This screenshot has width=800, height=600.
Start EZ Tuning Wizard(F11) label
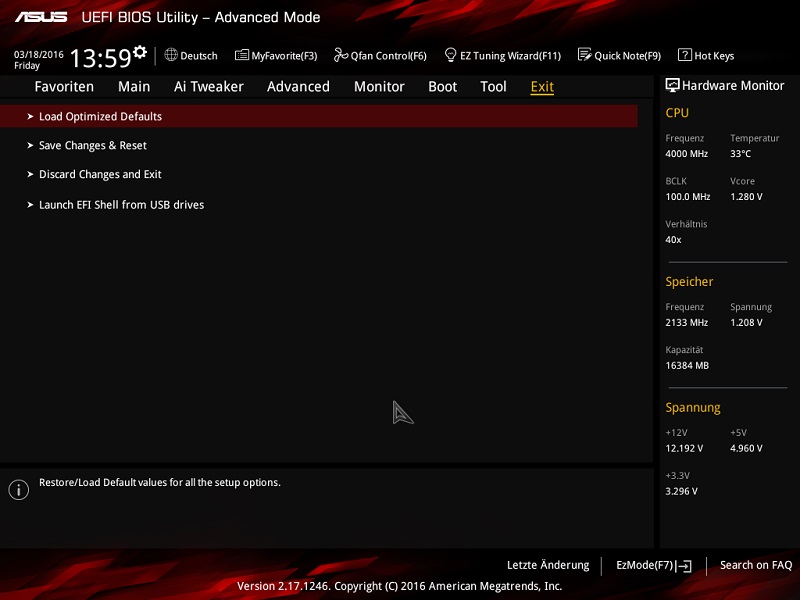pyautogui.click(x=510, y=56)
